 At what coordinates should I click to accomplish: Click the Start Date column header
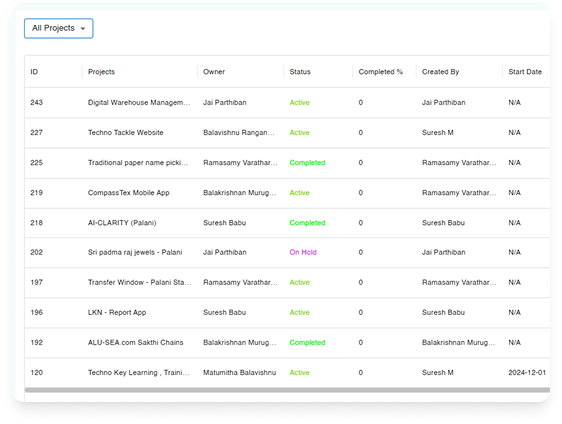point(525,72)
